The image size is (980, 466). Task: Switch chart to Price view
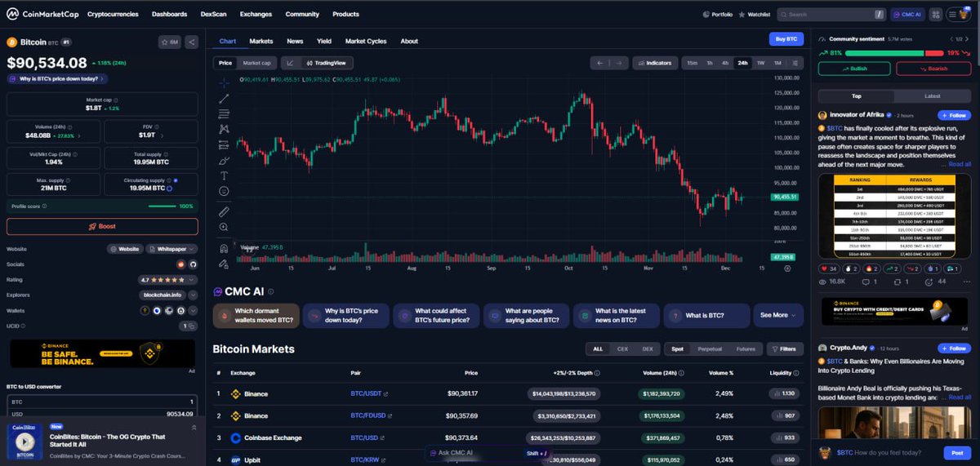click(x=225, y=63)
